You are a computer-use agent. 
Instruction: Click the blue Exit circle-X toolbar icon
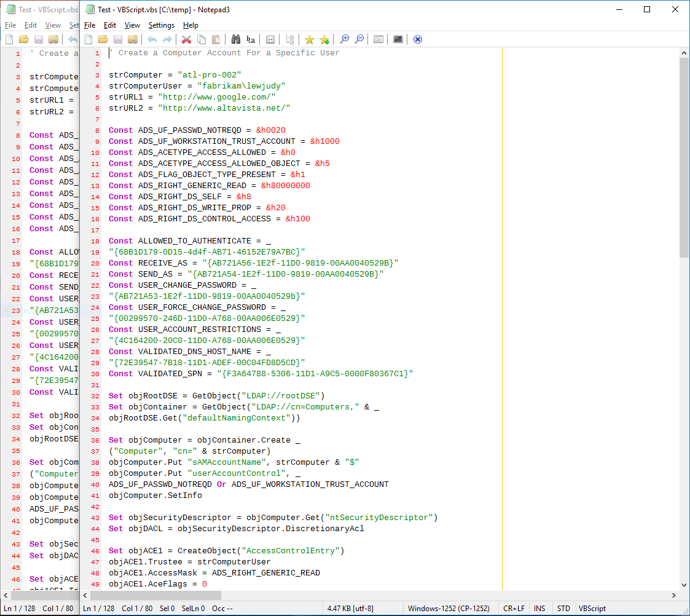coord(418,39)
